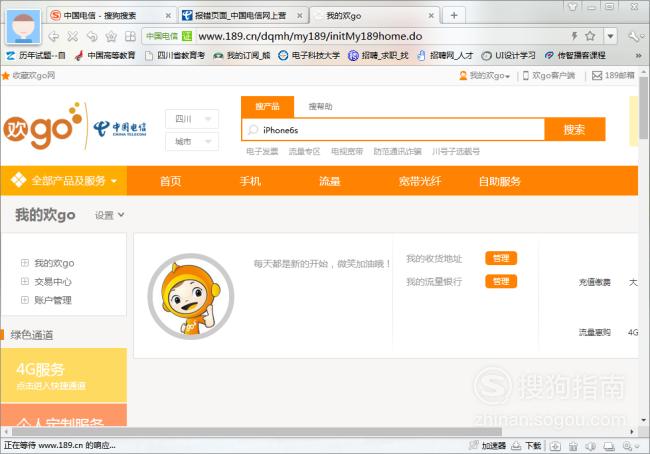Open the 189邮箱 mail link
650x454 pixels.
[613, 75]
